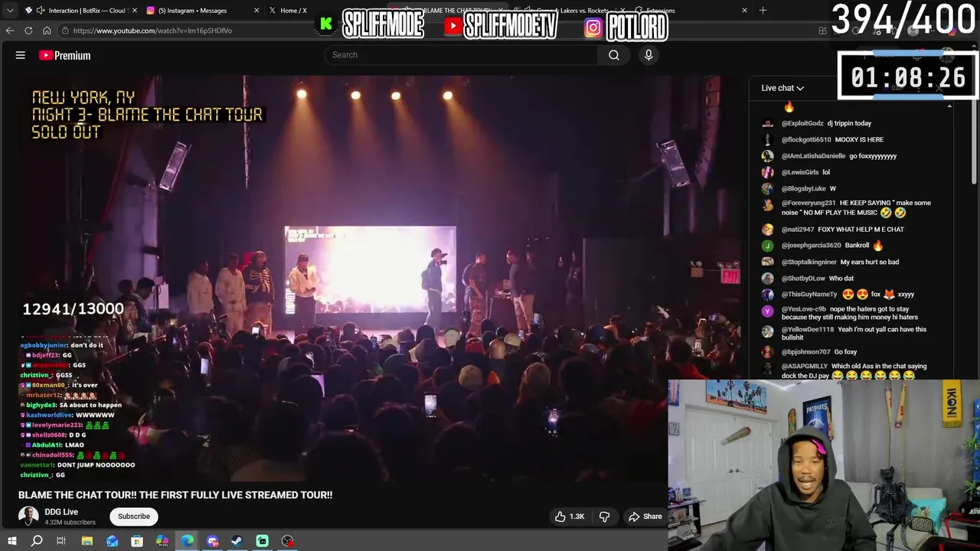
Task: Switch to Interaction | BotRix tab
Action: pyautogui.click(x=80, y=11)
